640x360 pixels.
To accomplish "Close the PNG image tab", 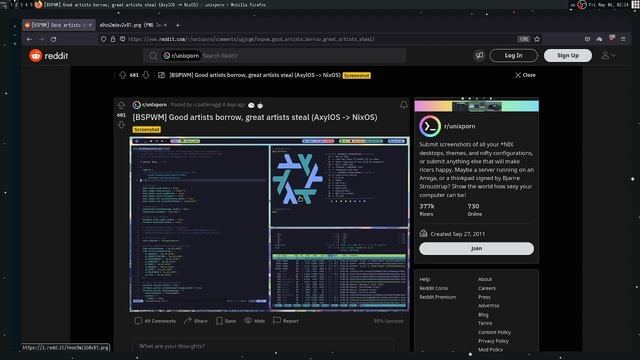I will point(165,25).
